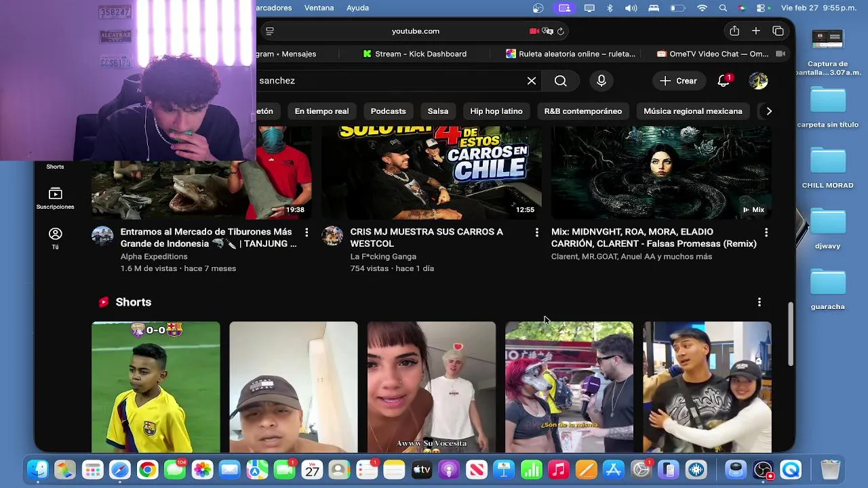Open the Mix MIDNVGHT Falsas Promesas title
868x488 pixels.
pyautogui.click(x=654, y=237)
